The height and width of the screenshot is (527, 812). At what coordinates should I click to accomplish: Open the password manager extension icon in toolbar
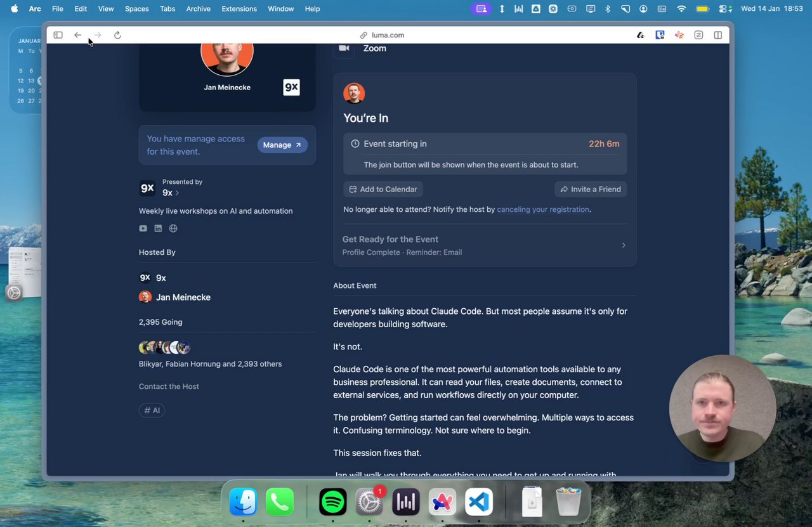(660, 35)
